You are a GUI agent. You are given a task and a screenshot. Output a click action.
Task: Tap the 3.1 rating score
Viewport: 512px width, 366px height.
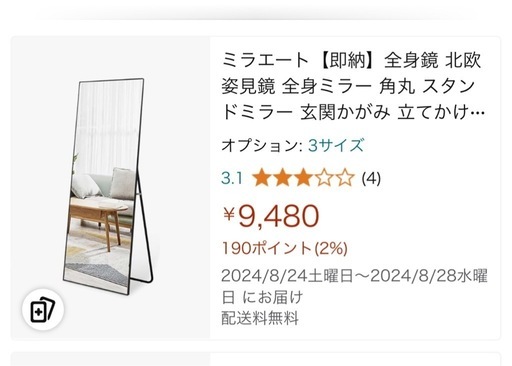tap(232, 179)
